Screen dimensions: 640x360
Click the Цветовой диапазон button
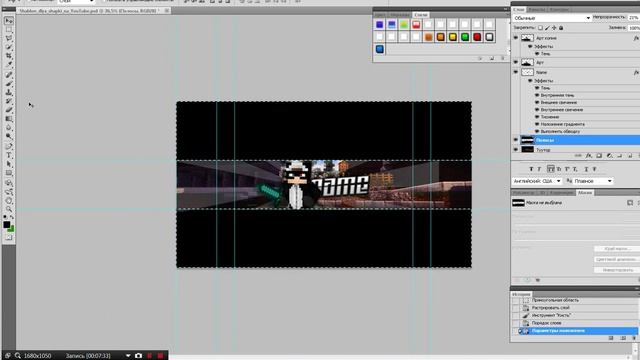coord(616,259)
